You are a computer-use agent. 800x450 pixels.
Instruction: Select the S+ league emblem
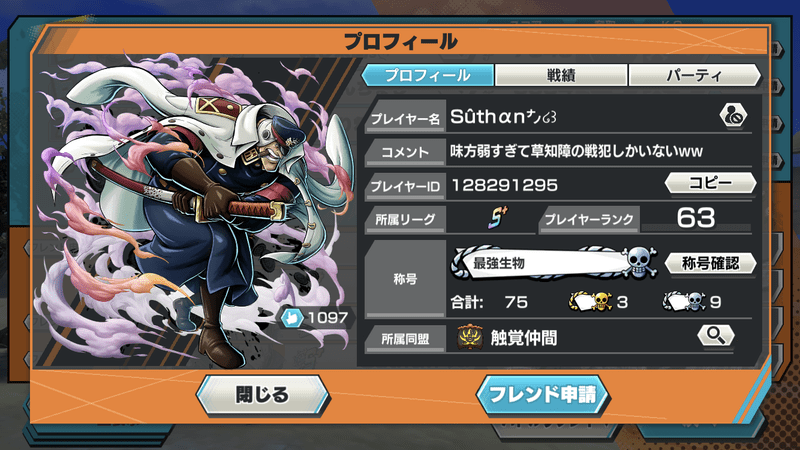pos(497,217)
